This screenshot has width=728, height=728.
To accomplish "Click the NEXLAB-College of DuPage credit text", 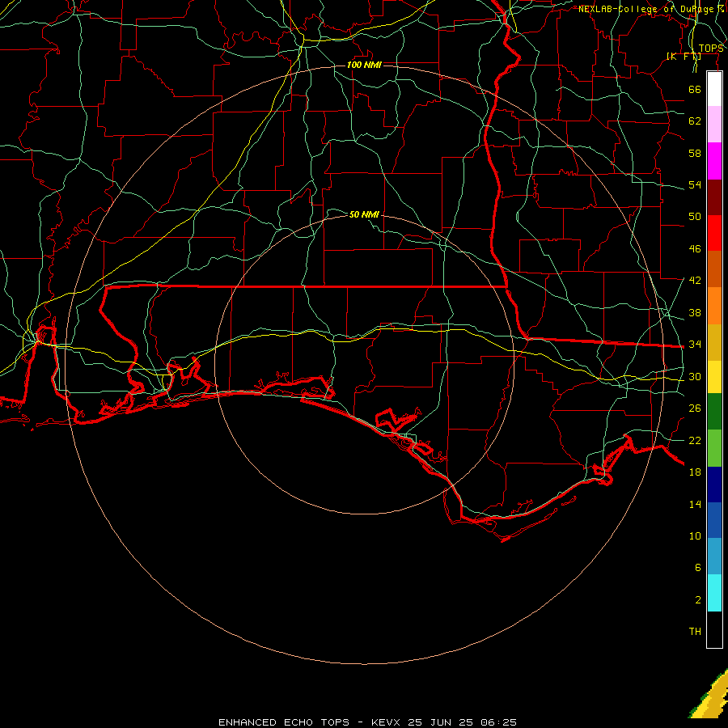I will [651, 9].
